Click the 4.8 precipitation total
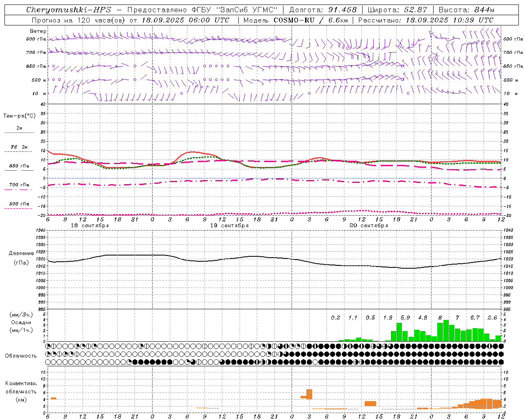525x420 pixels. click(422, 318)
